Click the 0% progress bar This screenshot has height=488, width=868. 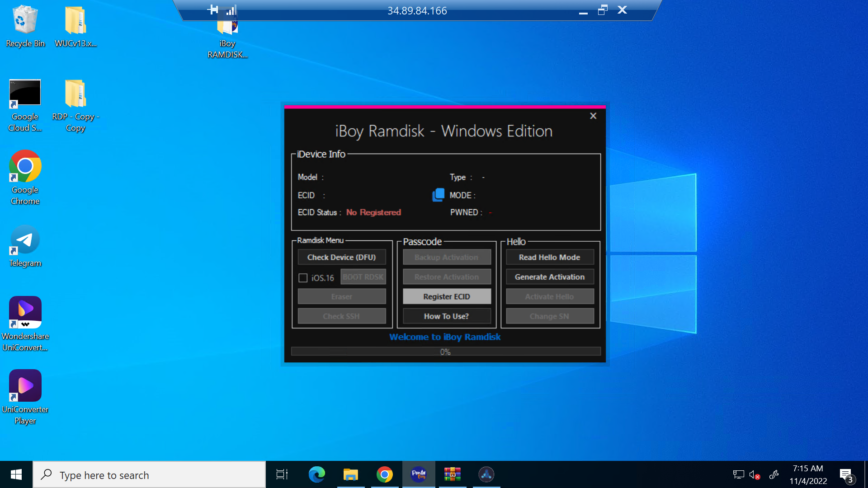(x=445, y=352)
